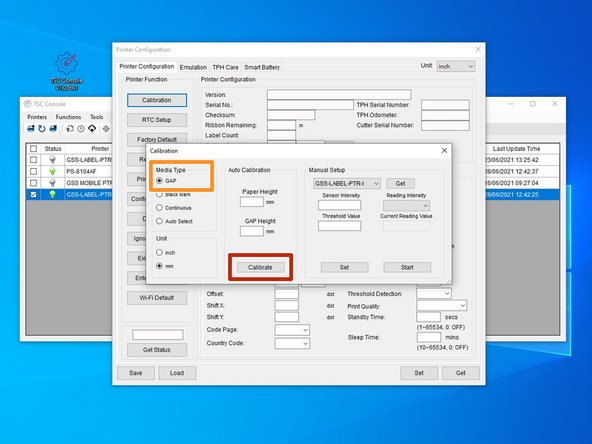Click the RTC Setup button
592x444 pixels.
coord(157,120)
